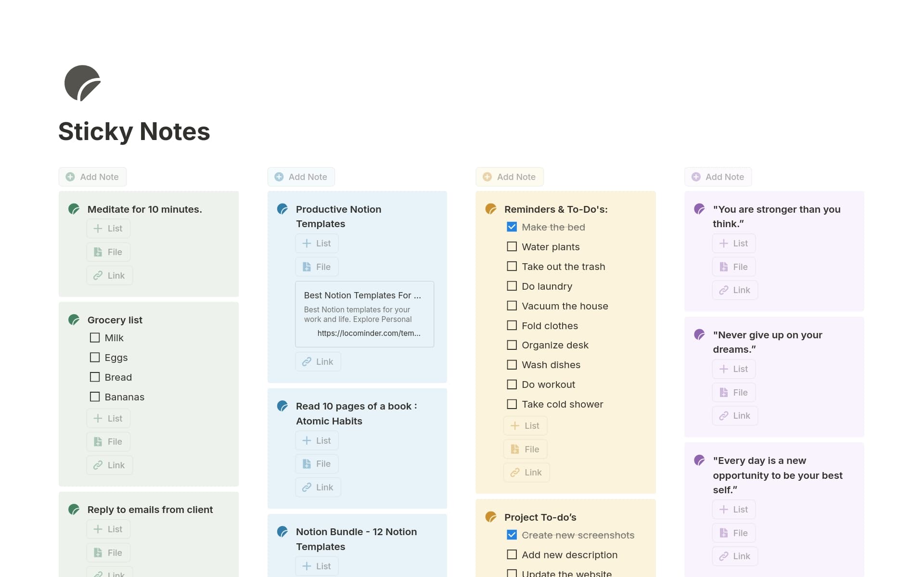The height and width of the screenshot is (577, 924).
Task: Click Add Note above the green notes column
Action: (92, 177)
